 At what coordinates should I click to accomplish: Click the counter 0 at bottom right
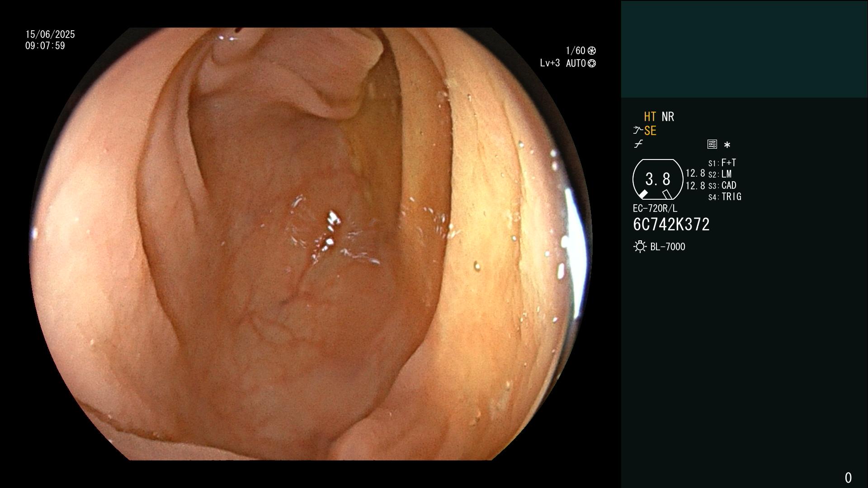click(x=848, y=478)
